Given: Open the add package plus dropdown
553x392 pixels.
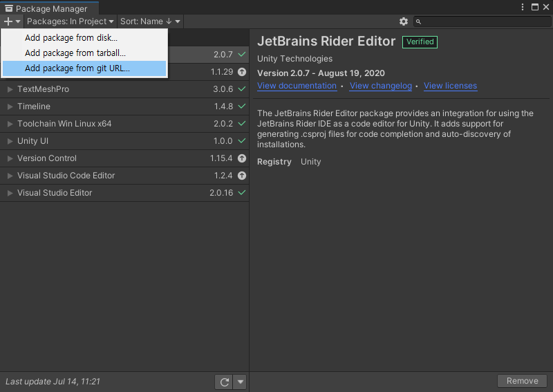Looking at the screenshot, I should [12, 21].
